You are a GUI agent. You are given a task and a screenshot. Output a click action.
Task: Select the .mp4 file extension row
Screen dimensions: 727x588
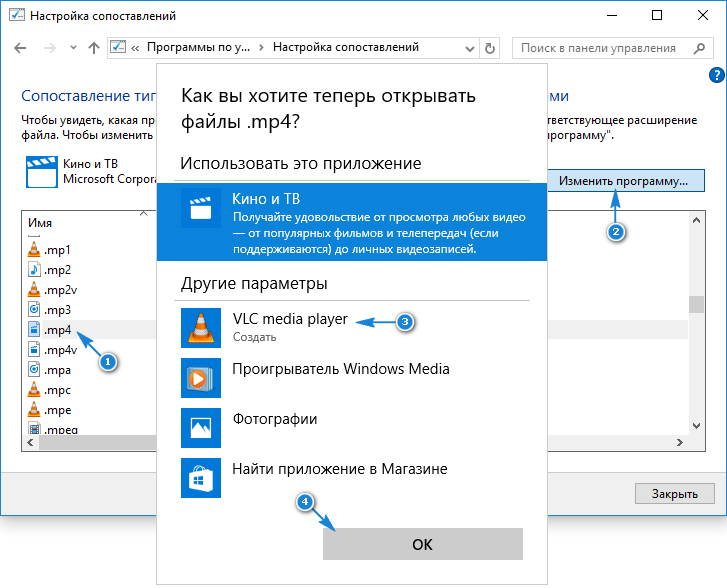pos(58,329)
